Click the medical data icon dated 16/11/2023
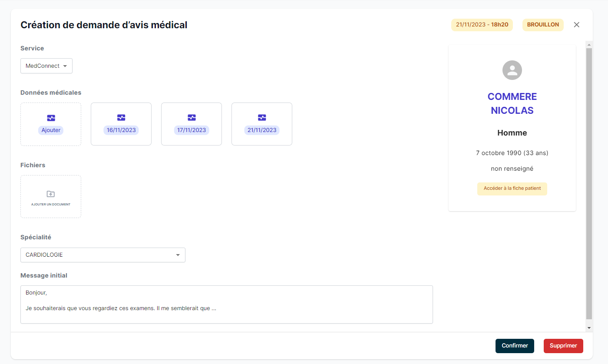608x364 pixels. (121, 117)
